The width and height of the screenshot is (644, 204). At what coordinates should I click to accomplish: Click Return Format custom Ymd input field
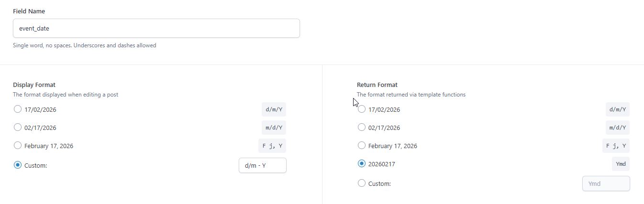click(x=606, y=183)
